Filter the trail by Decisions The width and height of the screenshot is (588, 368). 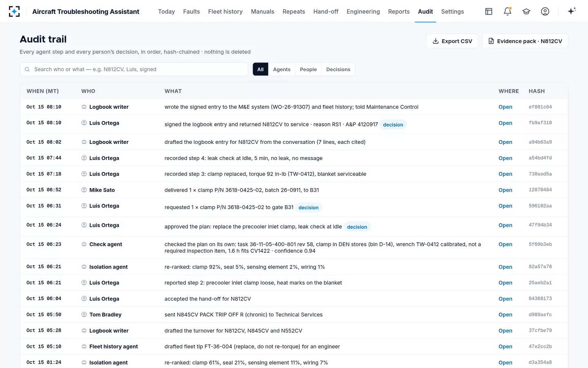point(338,69)
